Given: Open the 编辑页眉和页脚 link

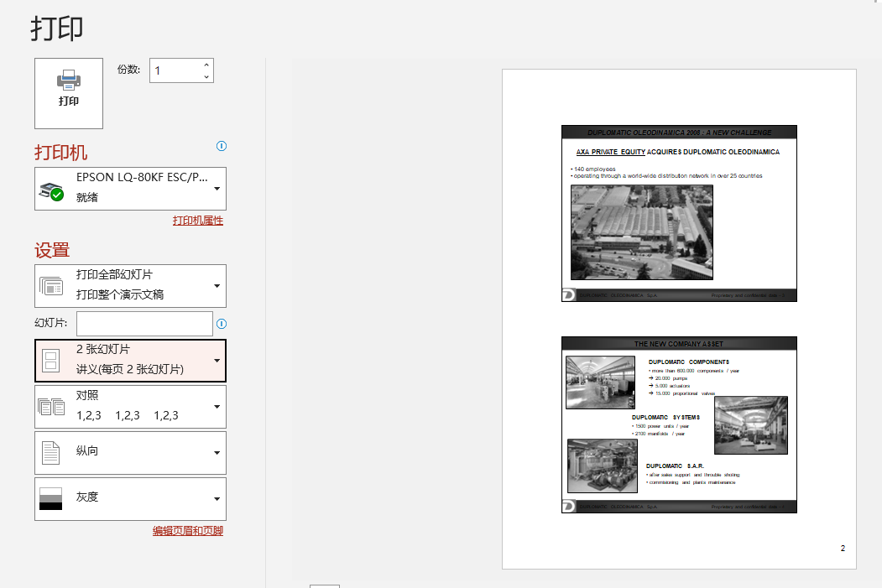Looking at the screenshot, I should (188, 531).
